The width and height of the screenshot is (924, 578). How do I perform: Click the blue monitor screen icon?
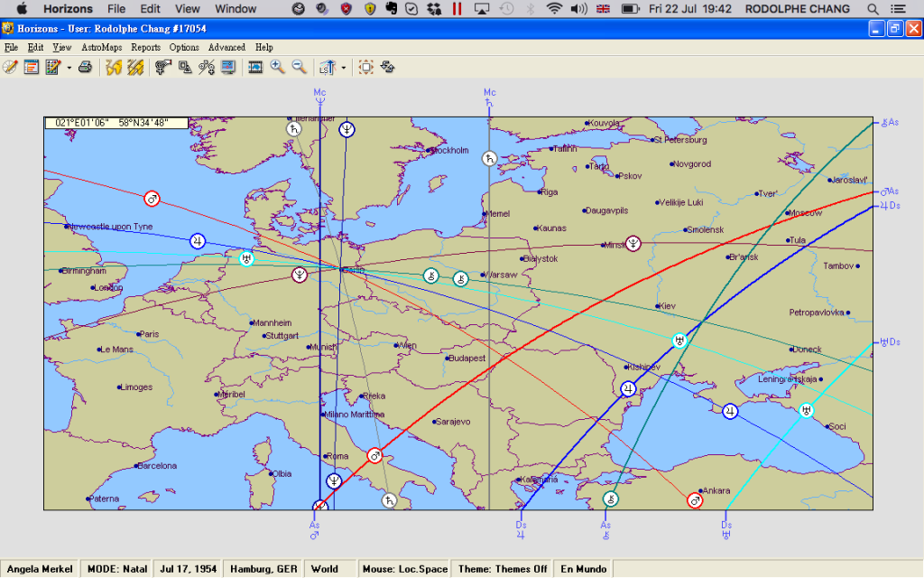click(228, 67)
